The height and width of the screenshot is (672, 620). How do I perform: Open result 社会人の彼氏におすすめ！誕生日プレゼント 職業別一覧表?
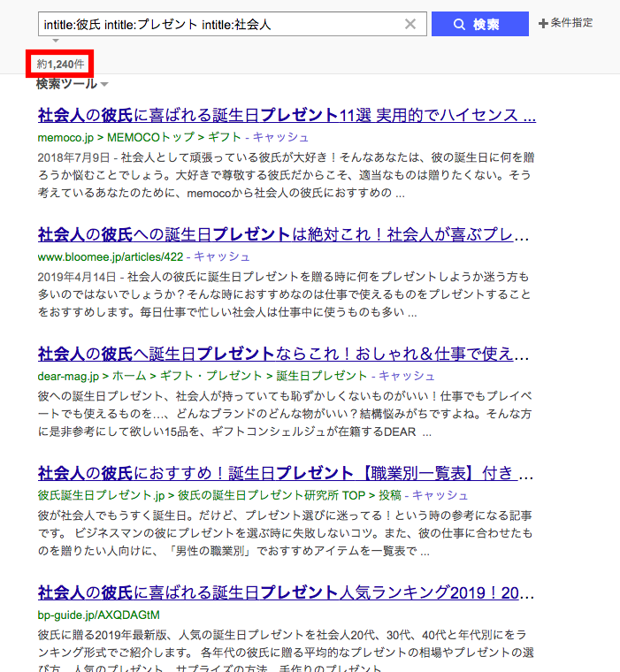click(x=286, y=473)
